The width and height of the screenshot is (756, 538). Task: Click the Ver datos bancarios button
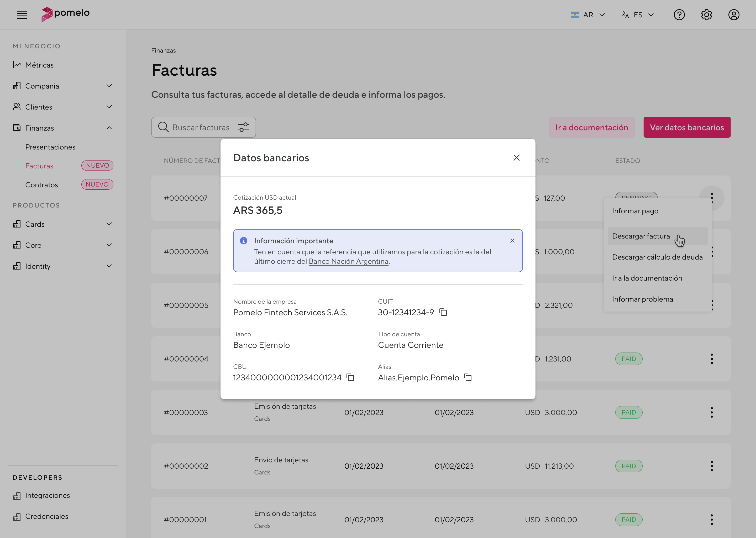[687, 127]
